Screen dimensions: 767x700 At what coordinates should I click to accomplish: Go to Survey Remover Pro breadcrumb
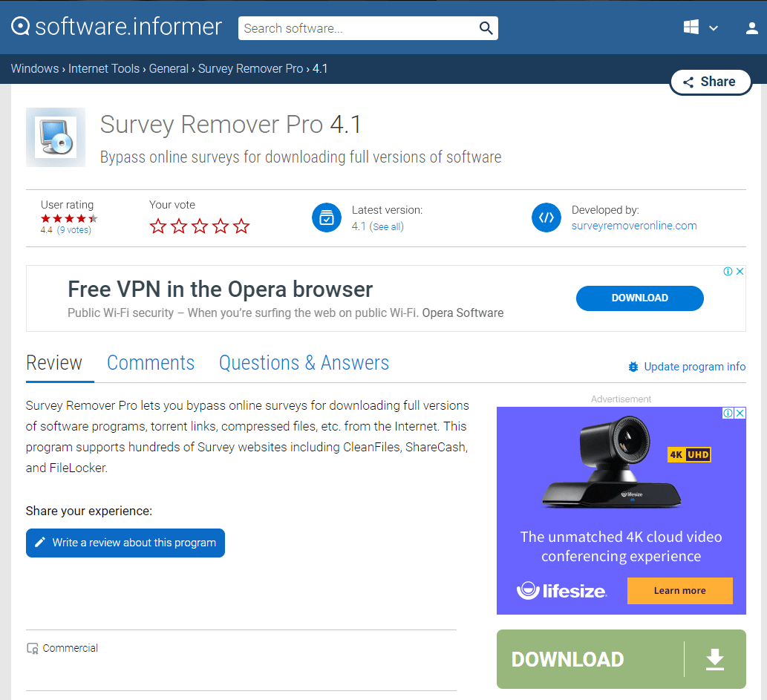[250, 68]
